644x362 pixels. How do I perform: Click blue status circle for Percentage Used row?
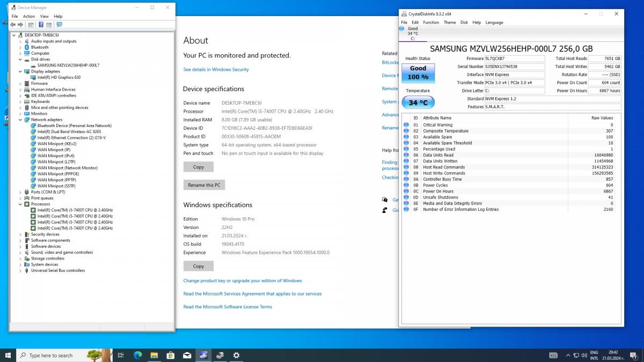(406, 149)
